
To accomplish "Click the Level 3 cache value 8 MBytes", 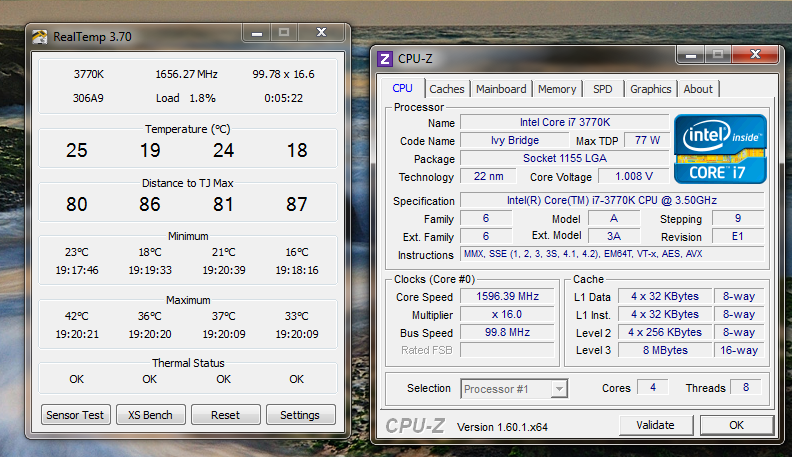I will [665, 350].
